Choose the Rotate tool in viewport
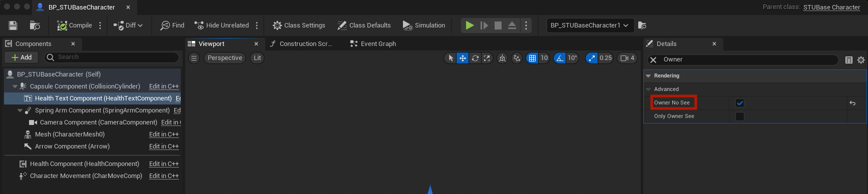This screenshot has height=194, width=868. coord(475,58)
